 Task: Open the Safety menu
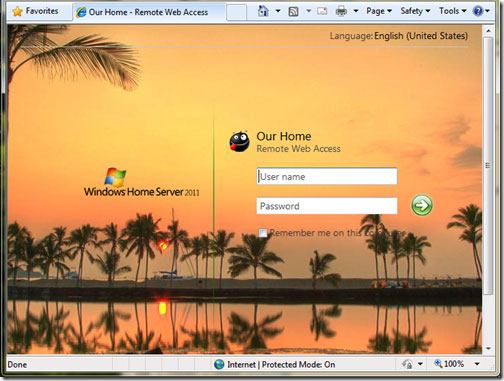tap(415, 11)
